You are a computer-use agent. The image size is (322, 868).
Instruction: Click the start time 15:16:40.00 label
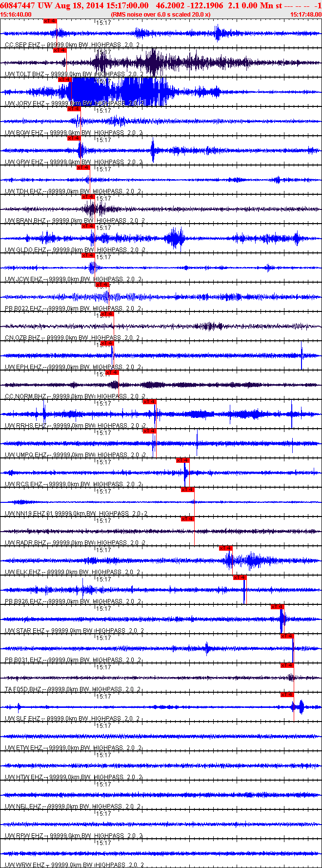point(16,15)
